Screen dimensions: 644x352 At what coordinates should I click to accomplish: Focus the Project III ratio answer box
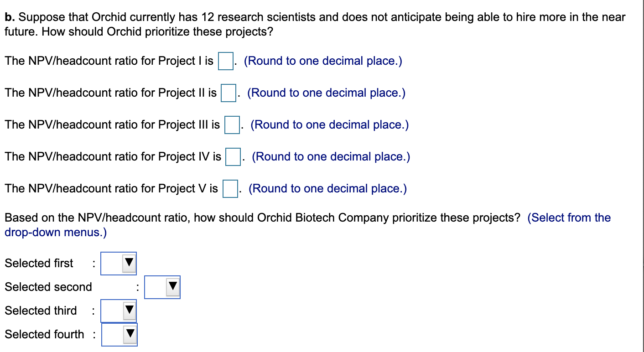pyautogui.click(x=232, y=125)
